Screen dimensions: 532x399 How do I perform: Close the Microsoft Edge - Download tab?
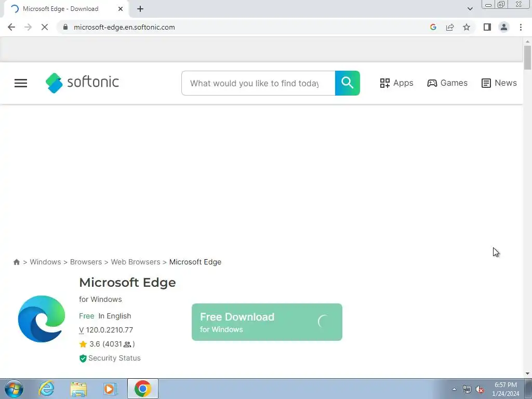[121, 9]
